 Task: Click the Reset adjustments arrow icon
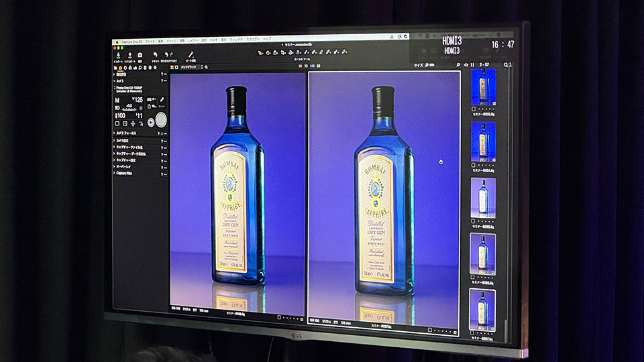pyautogui.click(x=155, y=54)
